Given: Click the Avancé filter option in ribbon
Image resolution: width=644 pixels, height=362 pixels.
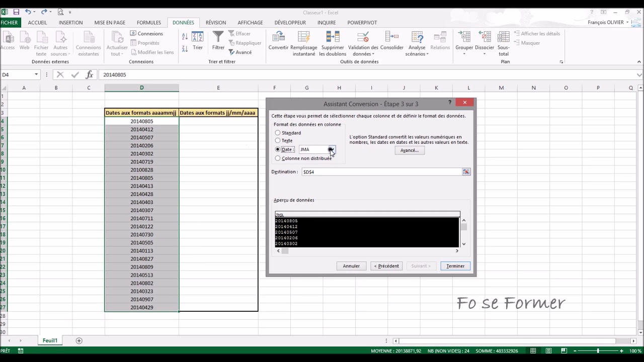Looking at the screenshot, I should pyautogui.click(x=240, y=52).
